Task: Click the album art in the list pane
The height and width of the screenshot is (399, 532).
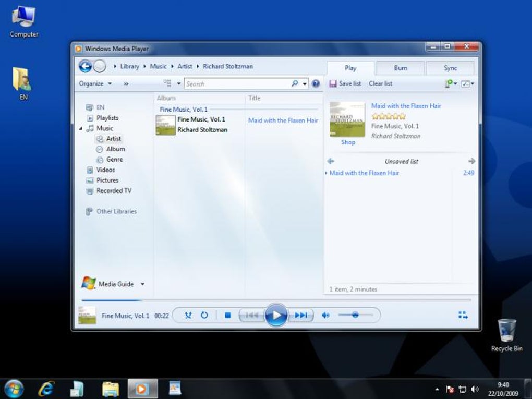Action: 347,119
